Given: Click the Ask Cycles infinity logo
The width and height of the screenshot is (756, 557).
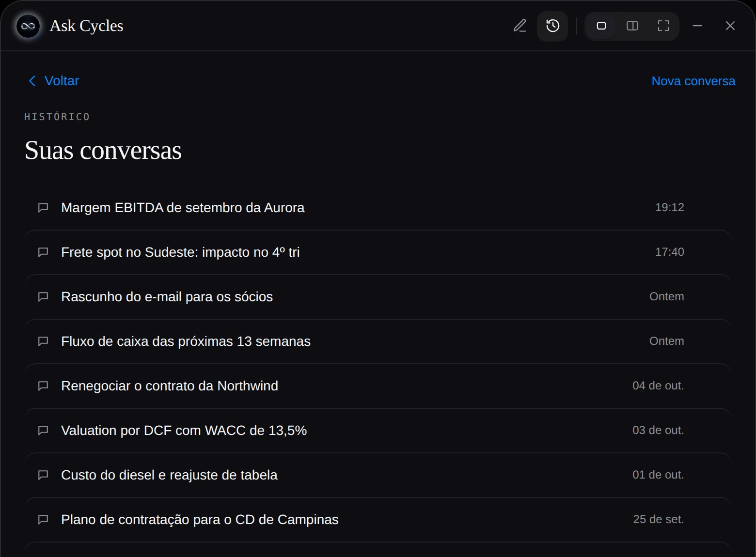Looking at the screenshot, I should point(28,26).
